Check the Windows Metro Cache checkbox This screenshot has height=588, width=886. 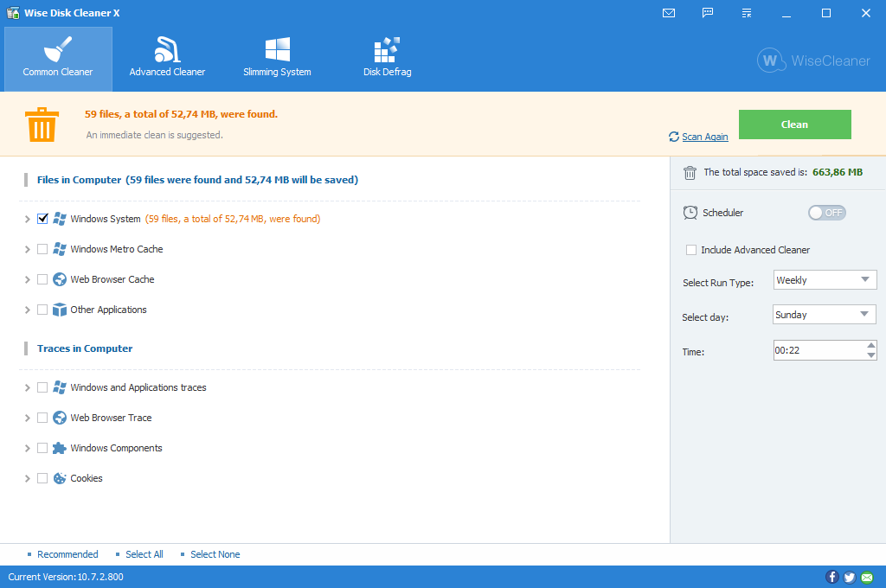point(42,249)
